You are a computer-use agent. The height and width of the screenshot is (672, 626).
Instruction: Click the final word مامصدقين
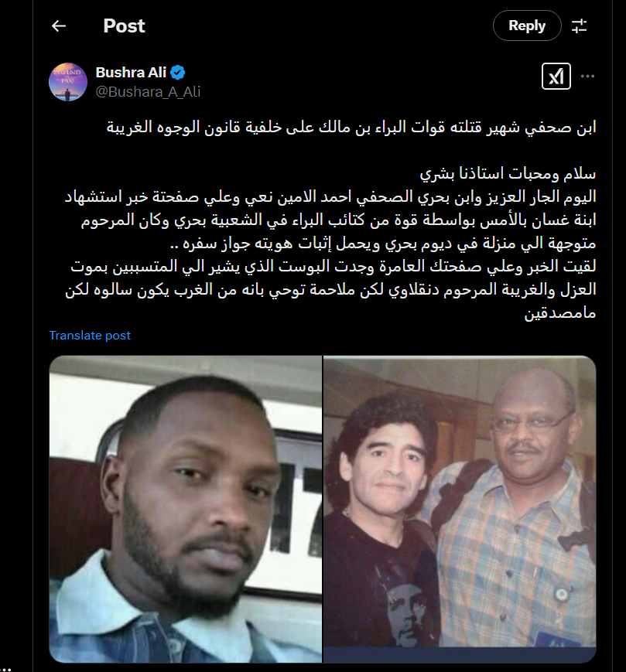click(x=560, y=313)
